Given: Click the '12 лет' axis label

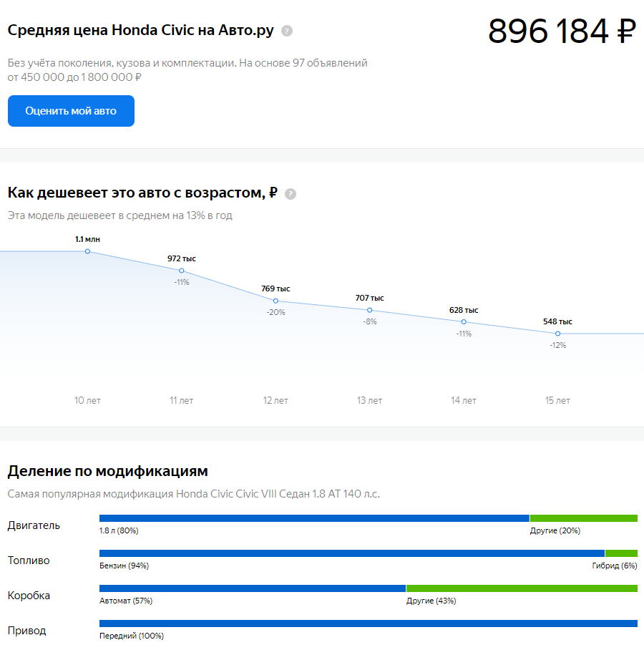Looking at the screenshot, I should point(275,401).
